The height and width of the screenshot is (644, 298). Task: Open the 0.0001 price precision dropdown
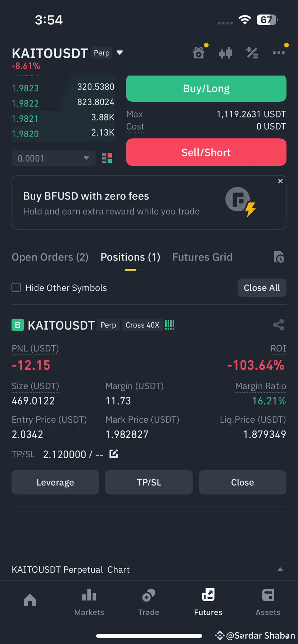(53, 158)
